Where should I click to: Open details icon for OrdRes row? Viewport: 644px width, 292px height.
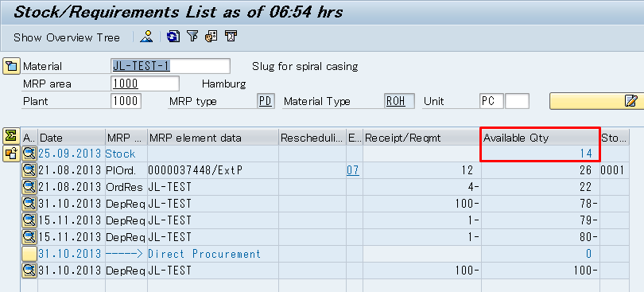(29, 187)
